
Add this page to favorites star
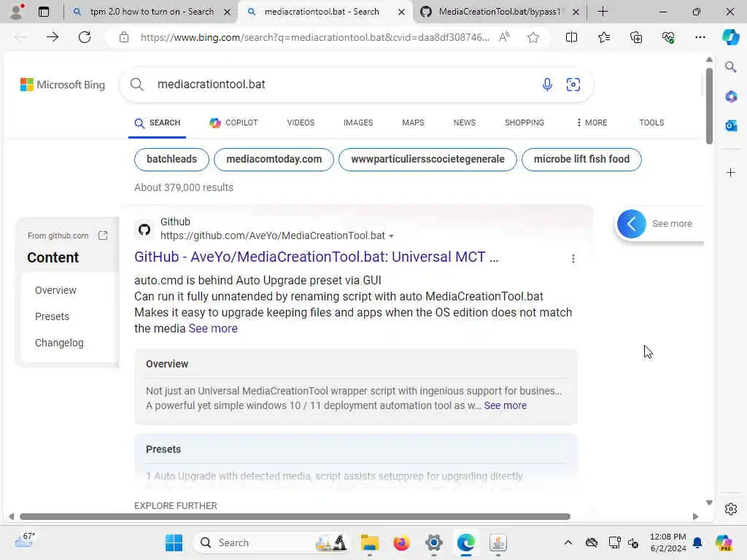click(533, 37)
